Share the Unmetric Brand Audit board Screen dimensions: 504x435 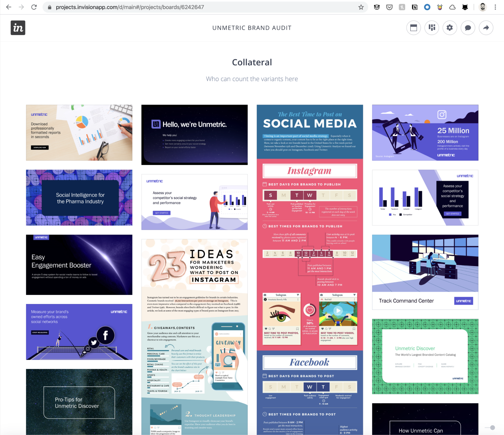click(486, 28)
